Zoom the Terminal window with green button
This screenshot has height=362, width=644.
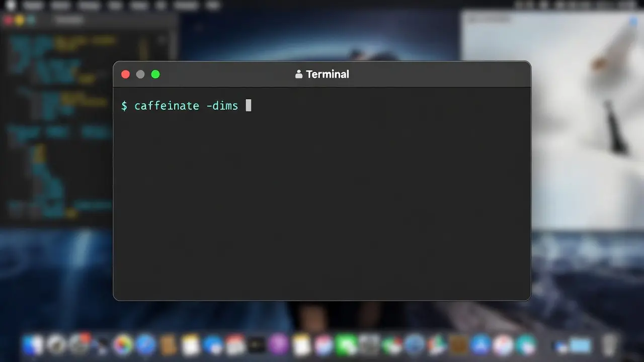pyautogui.click(x=155, y=74)
